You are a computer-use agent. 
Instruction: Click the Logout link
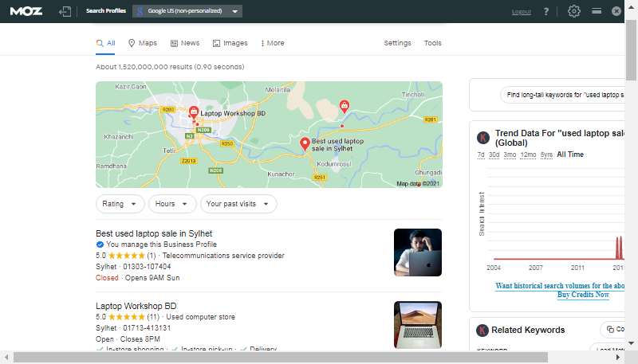click(521, 12)
